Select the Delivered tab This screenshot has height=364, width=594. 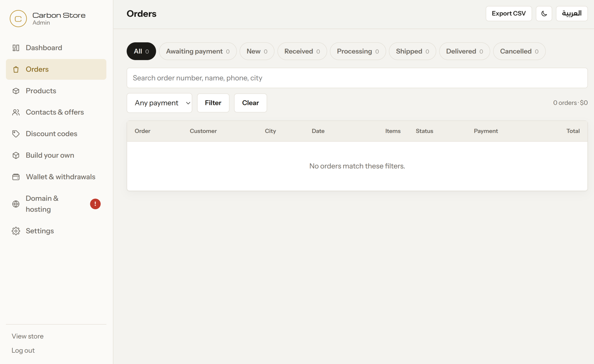464,51
